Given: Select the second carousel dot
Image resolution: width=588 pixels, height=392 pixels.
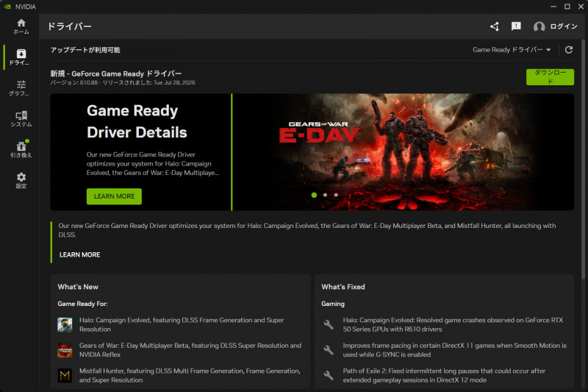Looking at the screenshot, I should pos(325,195).
